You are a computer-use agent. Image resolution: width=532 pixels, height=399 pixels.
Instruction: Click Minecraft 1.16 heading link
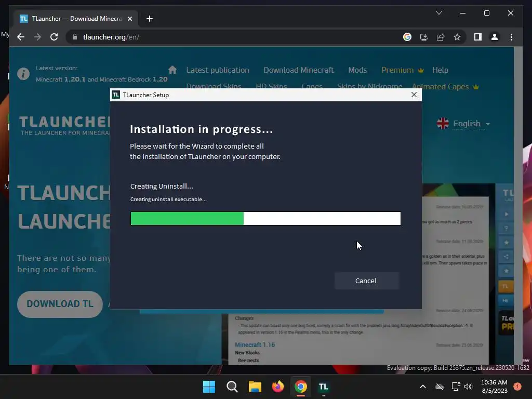pyautogui.click(x=255, y=345)
